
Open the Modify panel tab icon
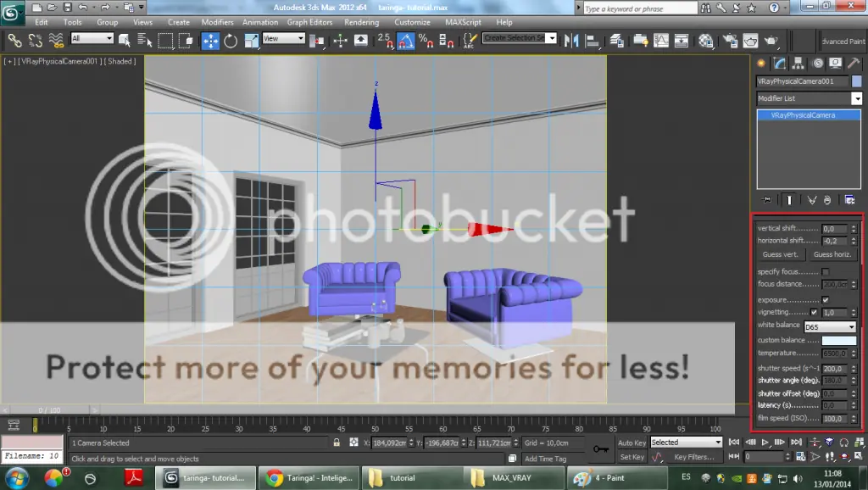[x=779, y=64]
